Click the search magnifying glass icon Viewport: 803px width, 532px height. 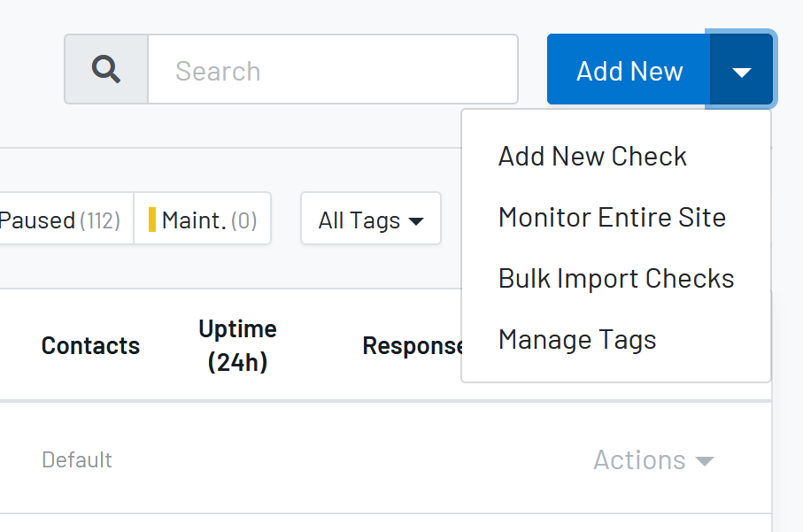coord(105,69)
